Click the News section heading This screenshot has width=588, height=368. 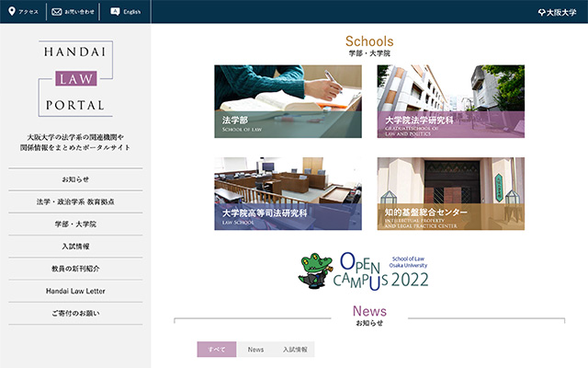369,311
